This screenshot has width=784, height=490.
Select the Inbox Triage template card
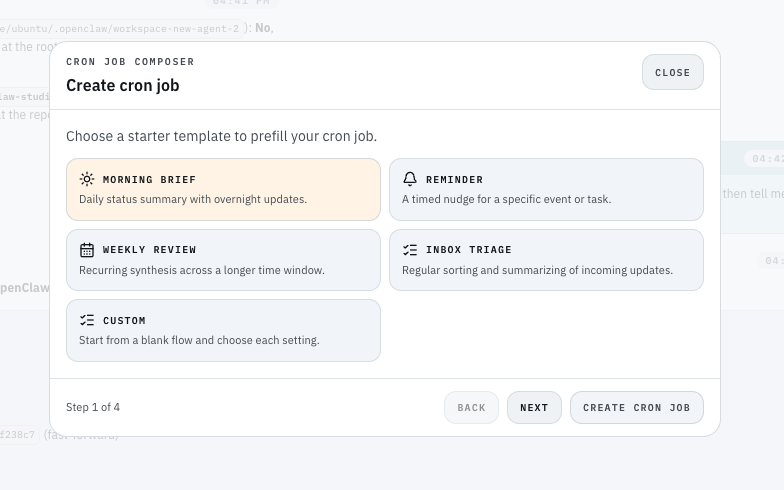pyautogui.click(x=546, y=260)
